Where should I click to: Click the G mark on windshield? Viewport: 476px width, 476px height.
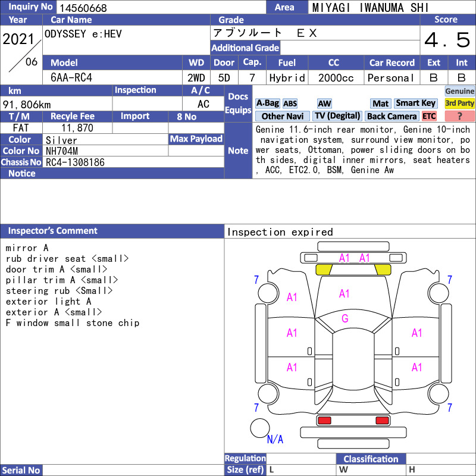coord(345,318)
